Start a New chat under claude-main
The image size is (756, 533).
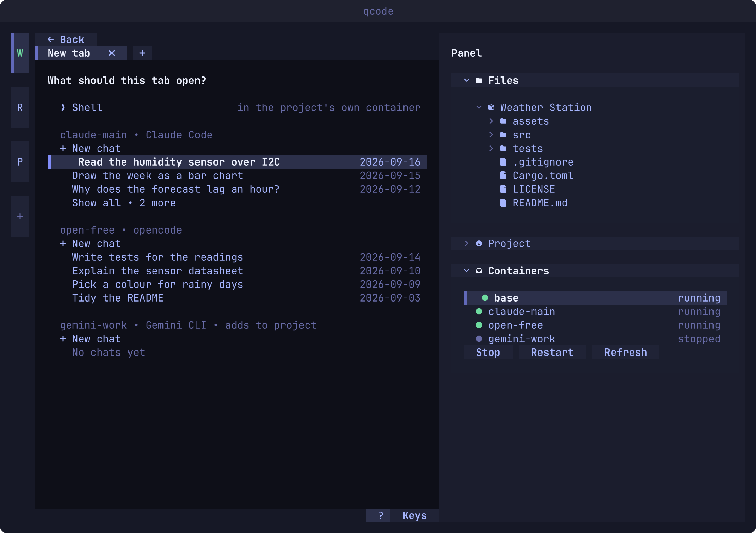pos(237,148)
